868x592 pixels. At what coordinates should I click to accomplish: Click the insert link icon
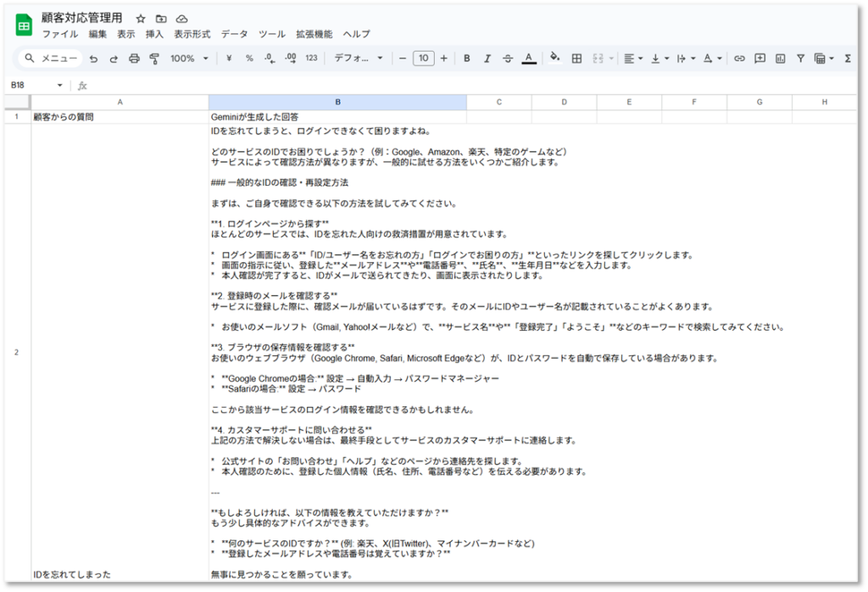(739, 59)
